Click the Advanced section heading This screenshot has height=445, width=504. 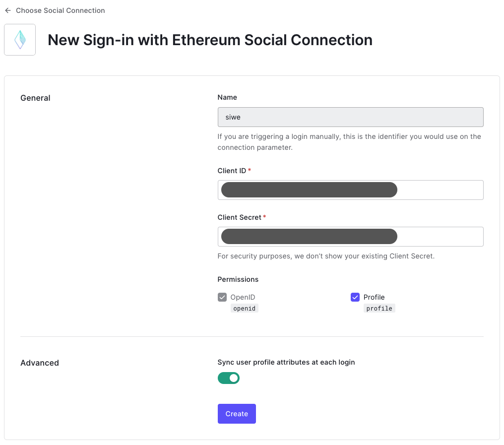tap(40, 363)
